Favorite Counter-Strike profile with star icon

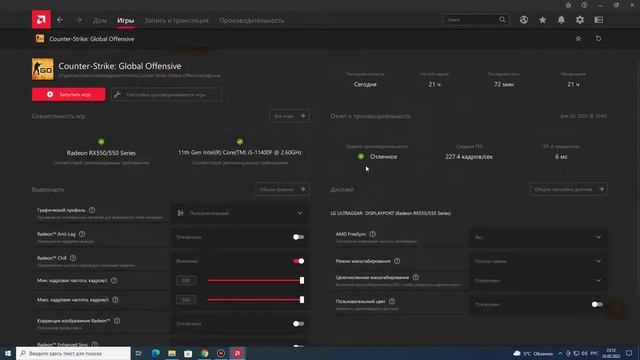(578, 38)
